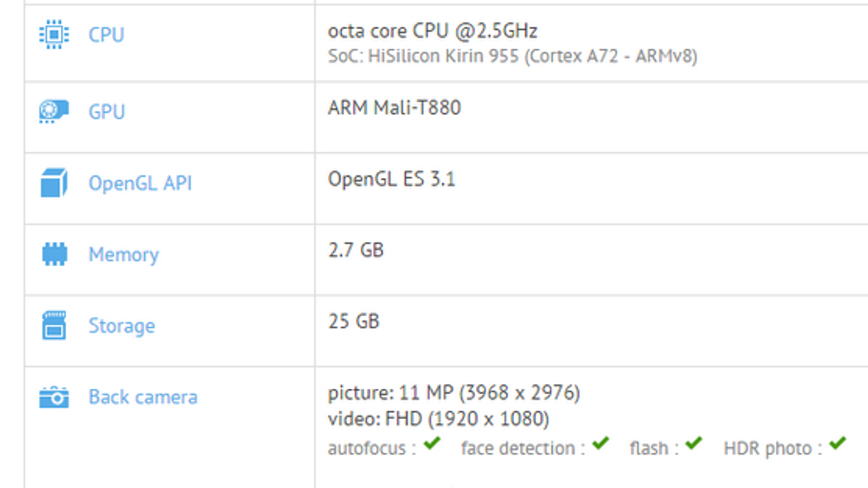The image size is (868, 488).
Task: Open the Back camera label
Action: click(x=143, y=397)
